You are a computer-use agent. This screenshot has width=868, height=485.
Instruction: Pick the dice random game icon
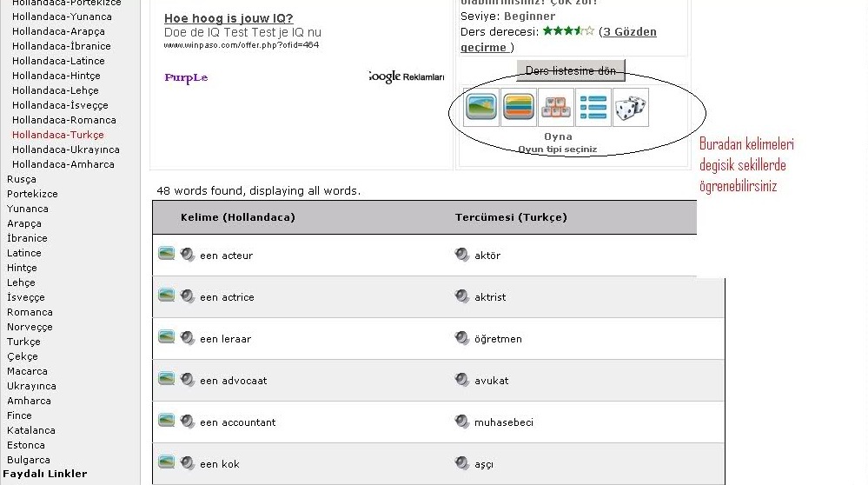[631, 107]
